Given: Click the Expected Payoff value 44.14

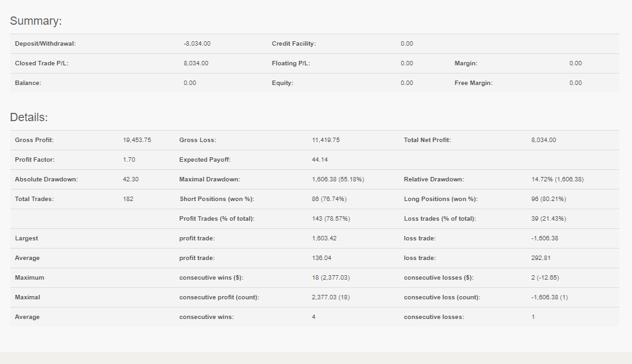Looking at the screenshot, I should [320, 160].
